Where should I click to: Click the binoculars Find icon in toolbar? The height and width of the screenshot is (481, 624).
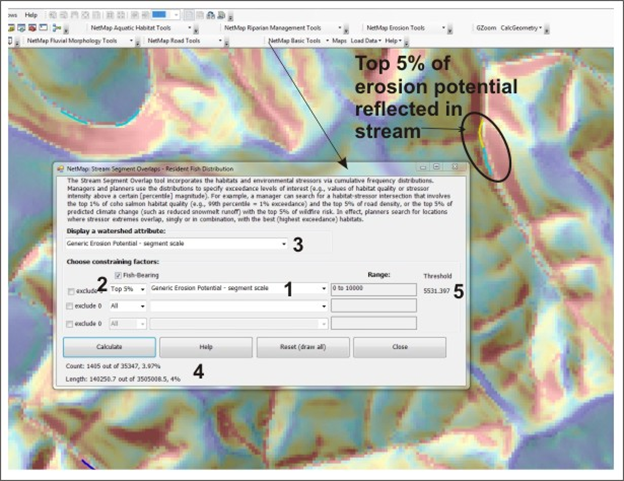tap(211, 15)
